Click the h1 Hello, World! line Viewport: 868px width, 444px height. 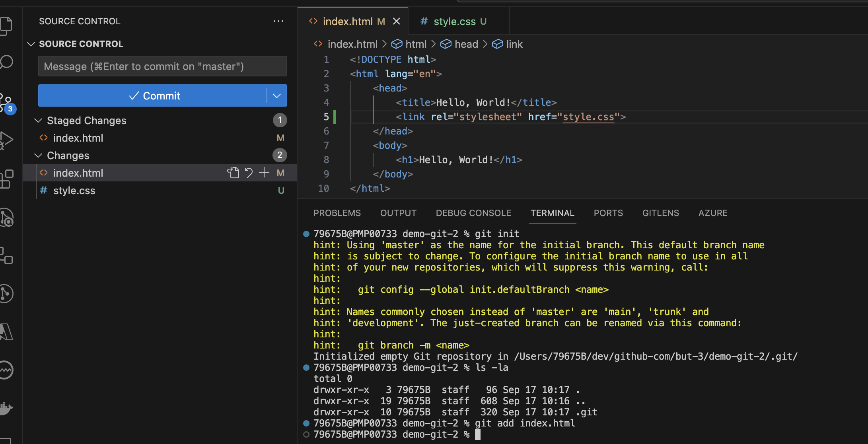(459, 160)
